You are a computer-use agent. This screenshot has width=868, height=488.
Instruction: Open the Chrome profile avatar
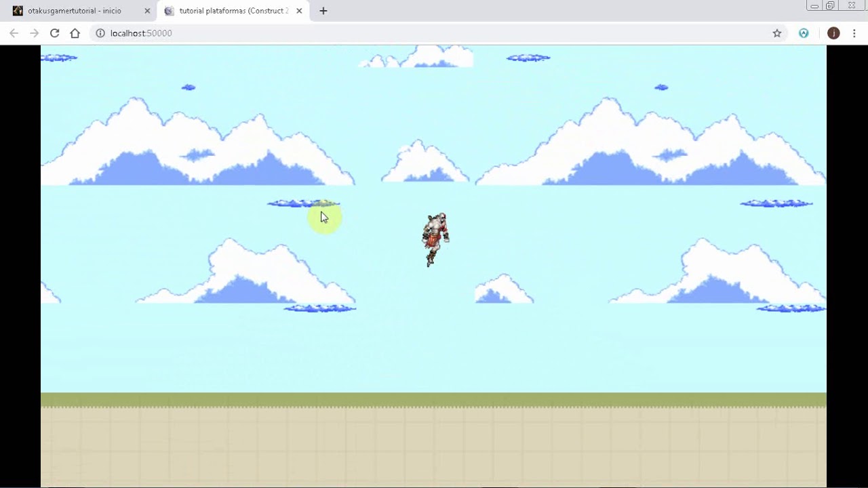tap(833, 33)
